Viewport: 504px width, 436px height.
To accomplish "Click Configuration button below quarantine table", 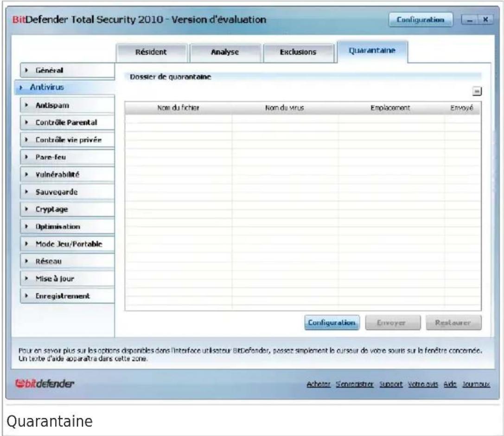I will (332, 322).
